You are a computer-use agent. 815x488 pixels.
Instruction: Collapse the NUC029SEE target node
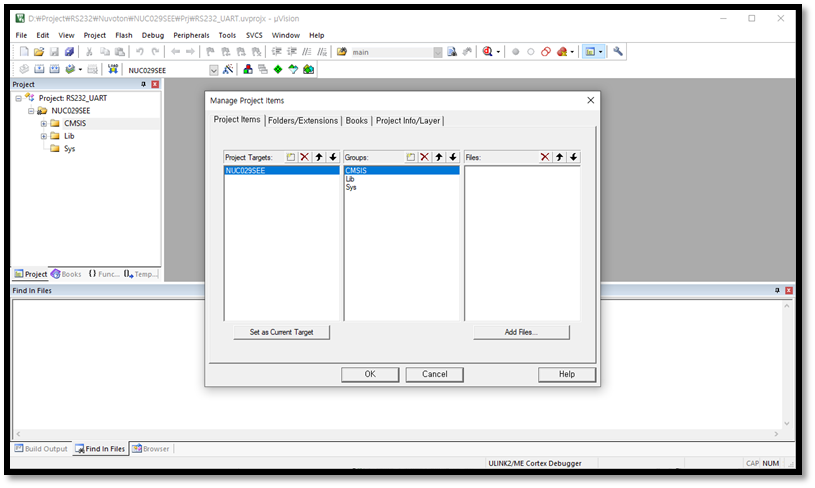pos(31,111)
